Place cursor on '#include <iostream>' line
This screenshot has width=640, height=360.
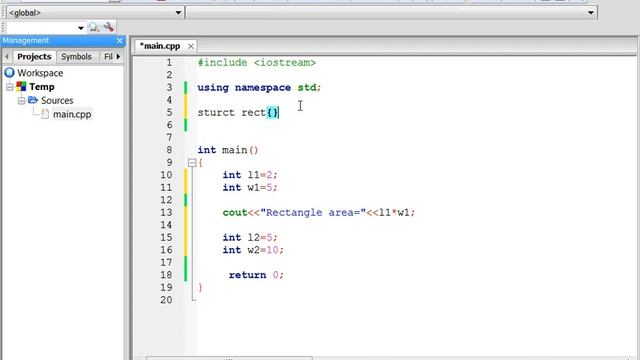(x=257, y=63)
